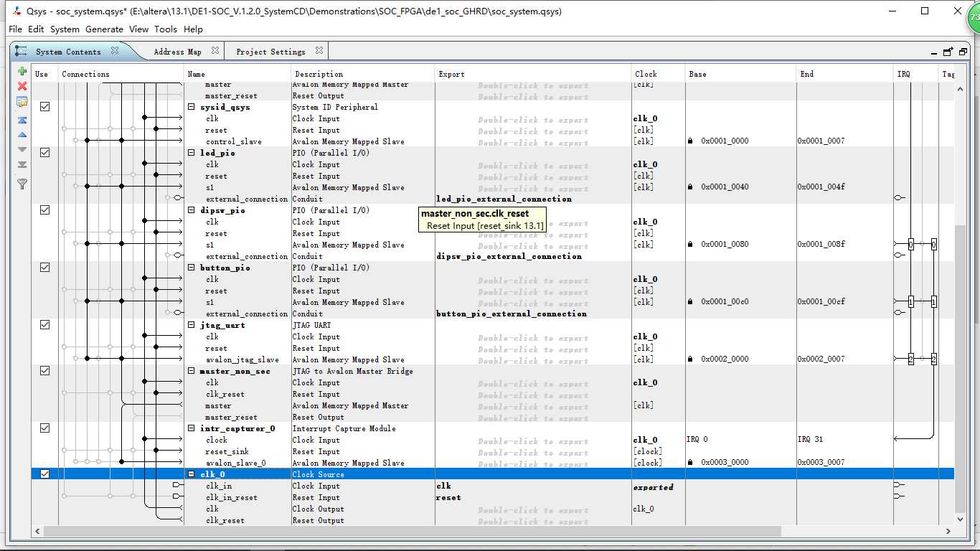This screenshot has height=551, width=980.
Task: Click the green 73 badge icon
Action: pyautogui.click(x=974, y=18)
